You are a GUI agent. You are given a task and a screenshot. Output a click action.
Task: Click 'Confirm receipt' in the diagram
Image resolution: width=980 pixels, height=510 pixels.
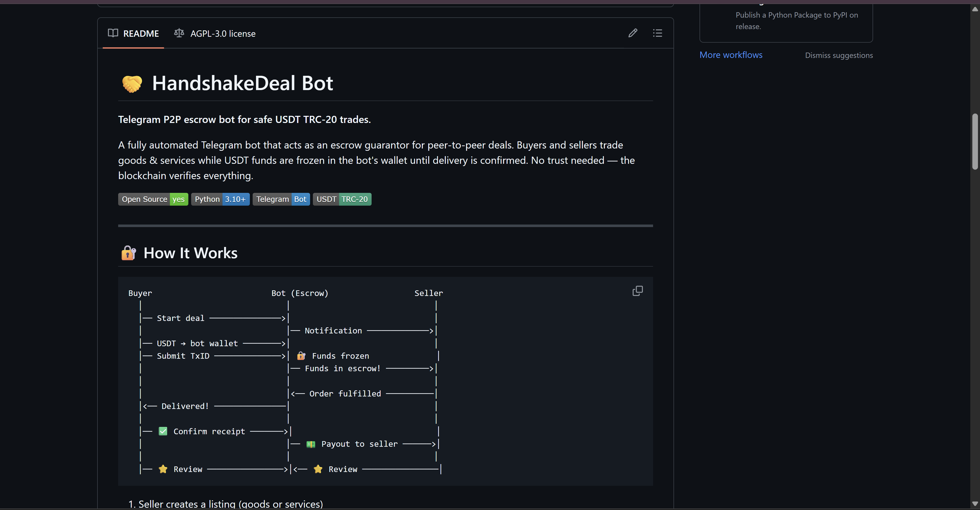(x=209, y=431)
